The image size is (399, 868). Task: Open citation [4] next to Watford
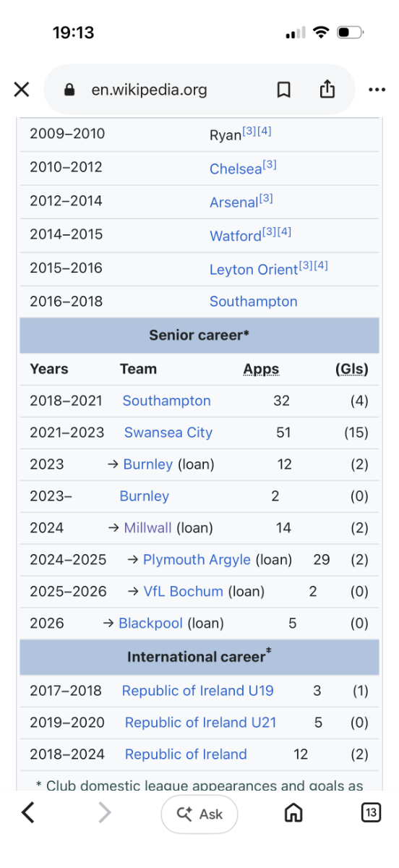284,231
